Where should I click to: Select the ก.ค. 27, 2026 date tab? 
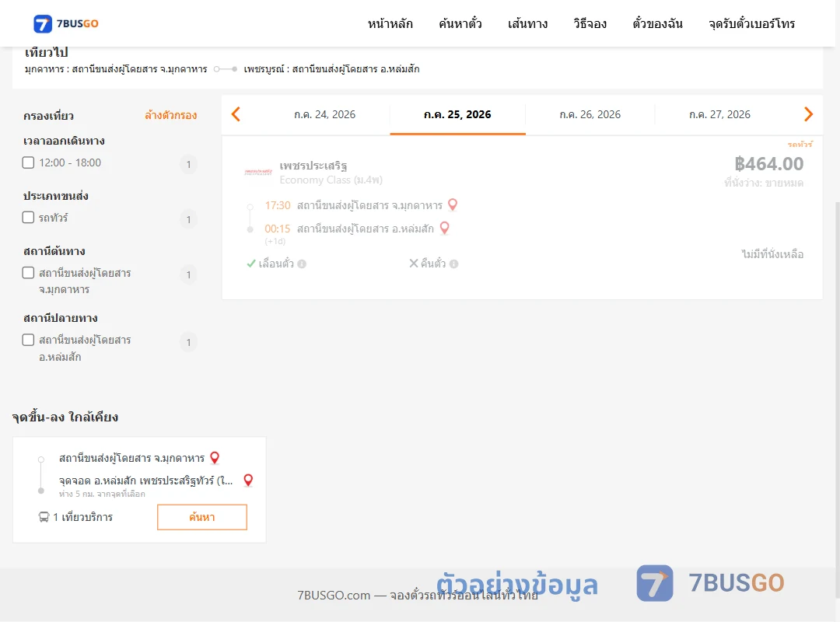[719, 114]
